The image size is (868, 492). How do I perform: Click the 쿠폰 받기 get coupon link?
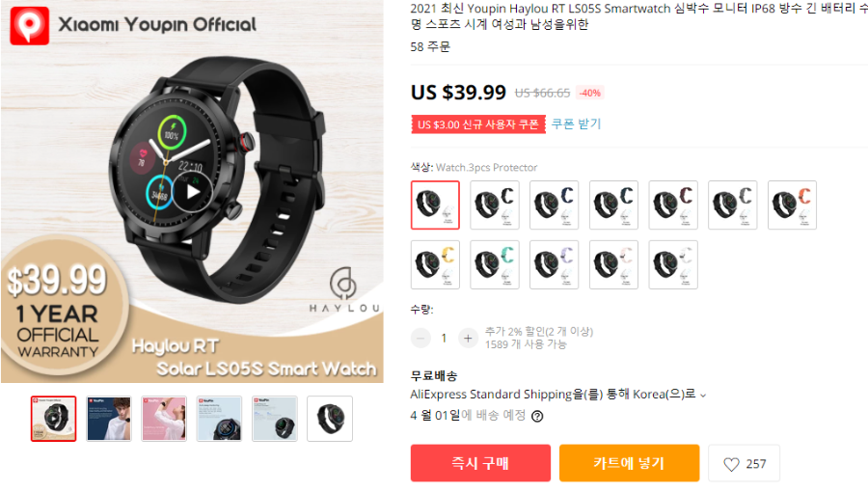[x=577, y=124]
